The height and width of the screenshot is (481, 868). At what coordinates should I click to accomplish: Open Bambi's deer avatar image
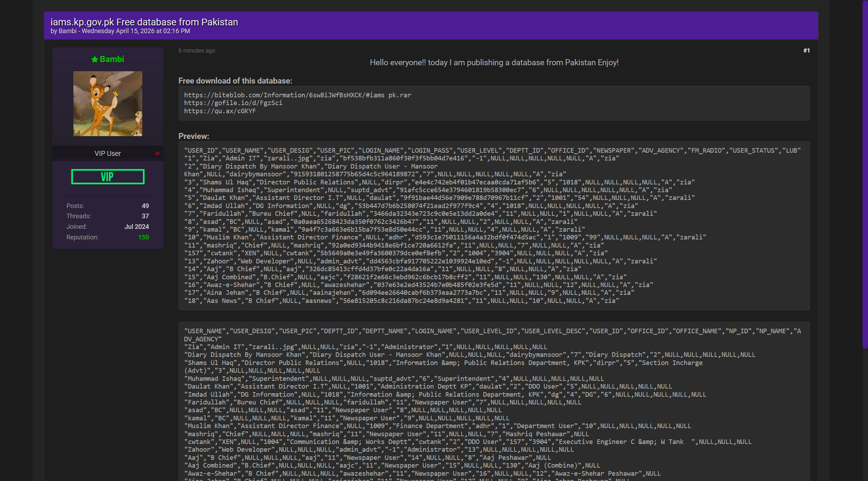pos(108,104)
